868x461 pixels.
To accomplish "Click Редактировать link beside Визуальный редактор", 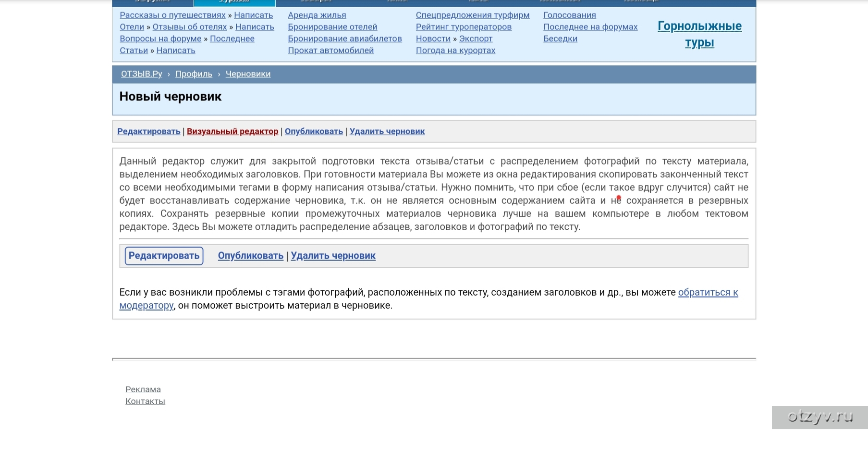I will [x=149, y=131].
